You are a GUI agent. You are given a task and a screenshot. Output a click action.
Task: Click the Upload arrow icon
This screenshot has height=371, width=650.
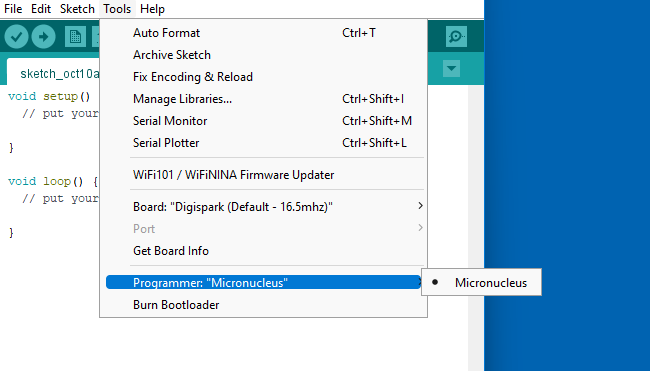tap(44, 37)
